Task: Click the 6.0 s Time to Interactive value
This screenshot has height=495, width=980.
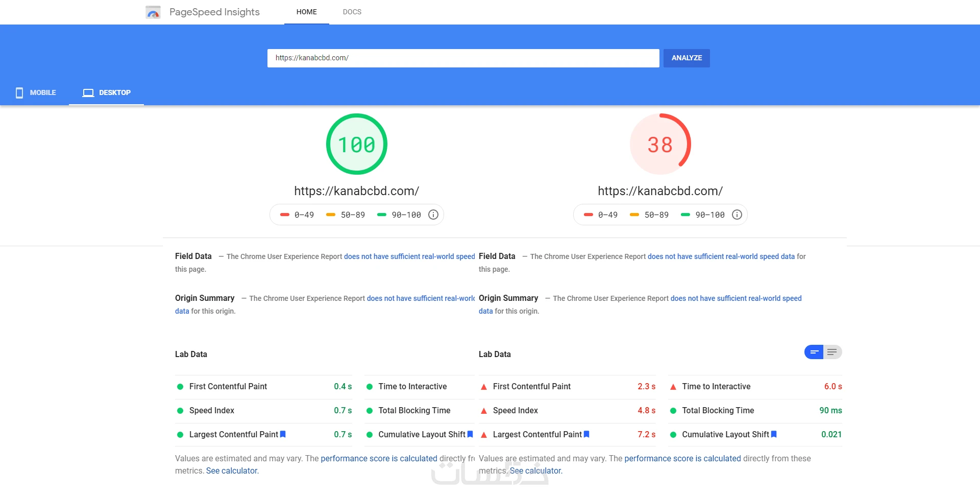Action: (833, 386)
